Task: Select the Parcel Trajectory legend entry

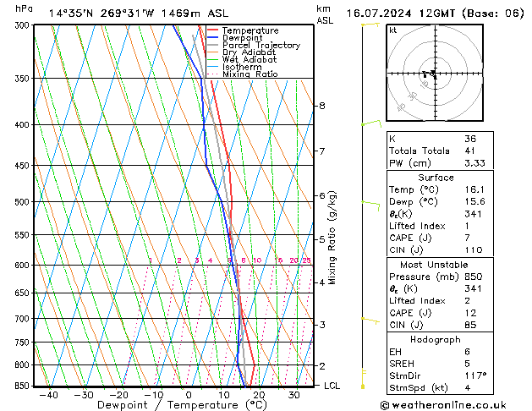Action: [x=261, y=46]
